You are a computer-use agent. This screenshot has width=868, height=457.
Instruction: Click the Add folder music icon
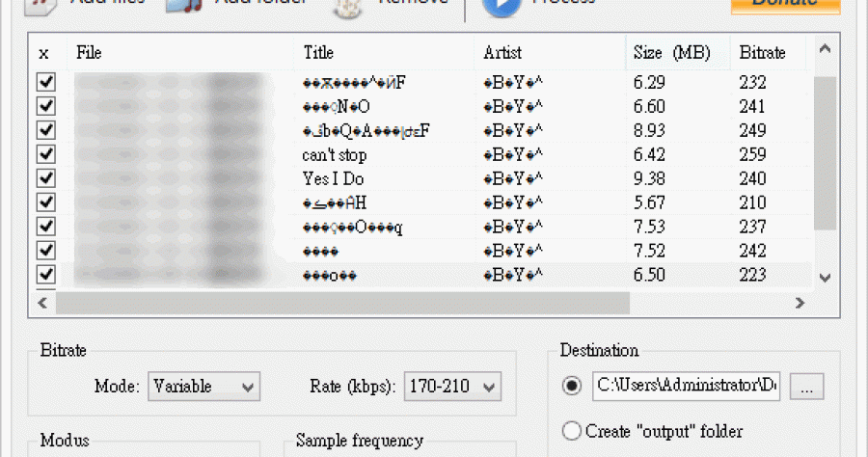point(184,7)
